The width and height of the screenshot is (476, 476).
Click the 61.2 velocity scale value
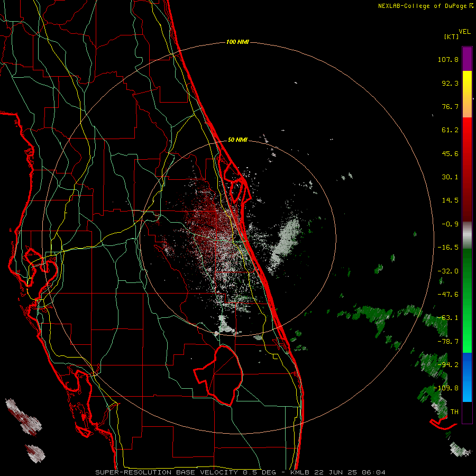pos(450,130)
